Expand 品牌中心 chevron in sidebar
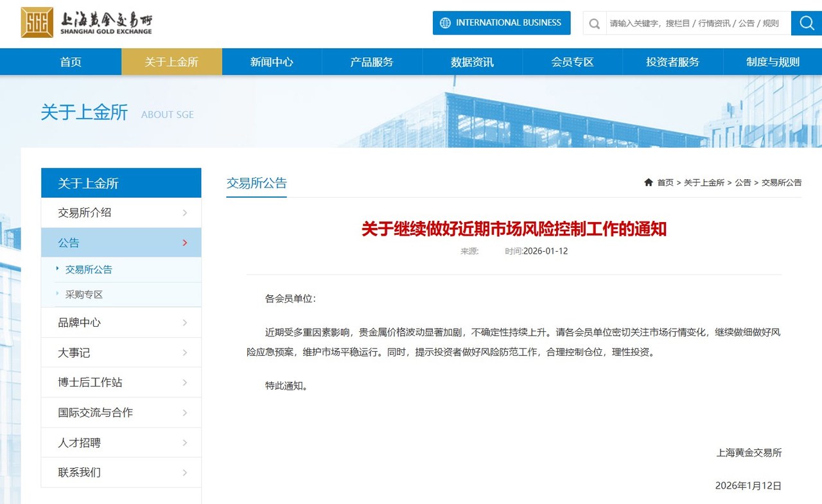This screenshot has height=504, width=822. pyautogui.click(x=185, y=323)
